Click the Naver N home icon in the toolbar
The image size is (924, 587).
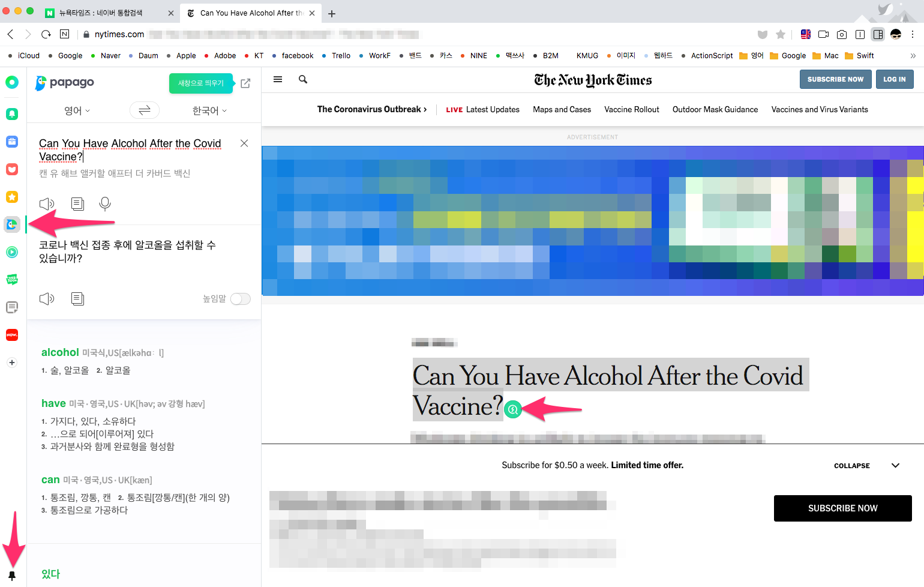click(x=65, y=34)
